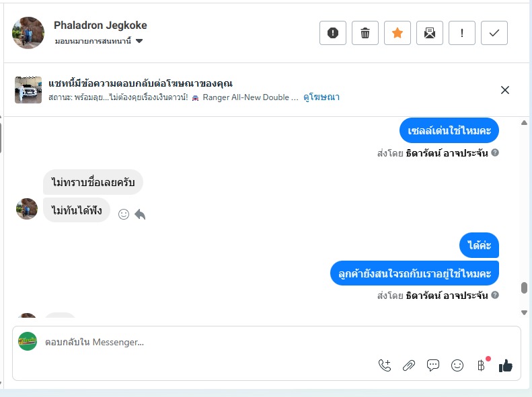Focus the ตอบกลับใน Messenger reply field

point(202,343)
